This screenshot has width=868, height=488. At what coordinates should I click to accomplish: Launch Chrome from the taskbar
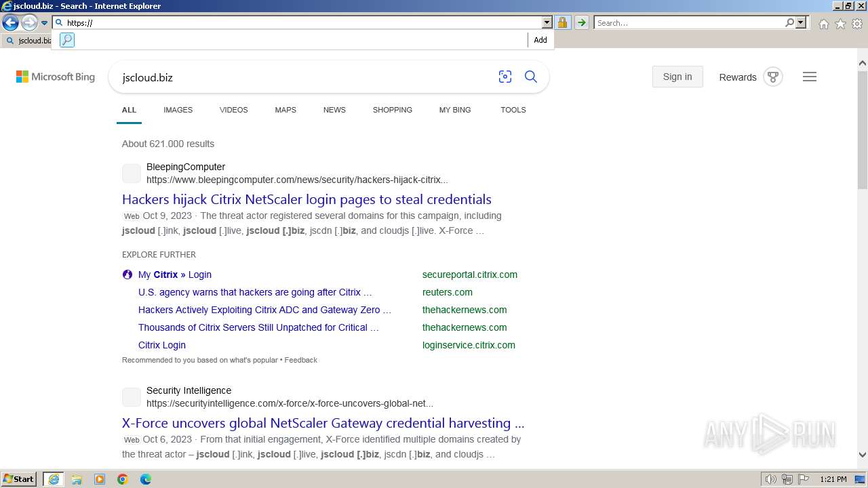point(123,479)
